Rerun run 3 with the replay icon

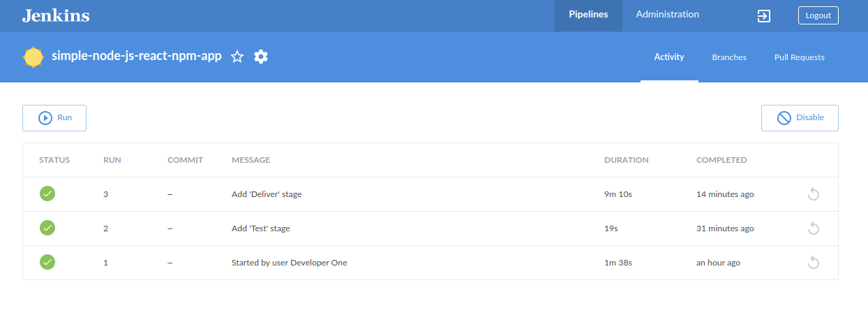[x=813, y=194]
